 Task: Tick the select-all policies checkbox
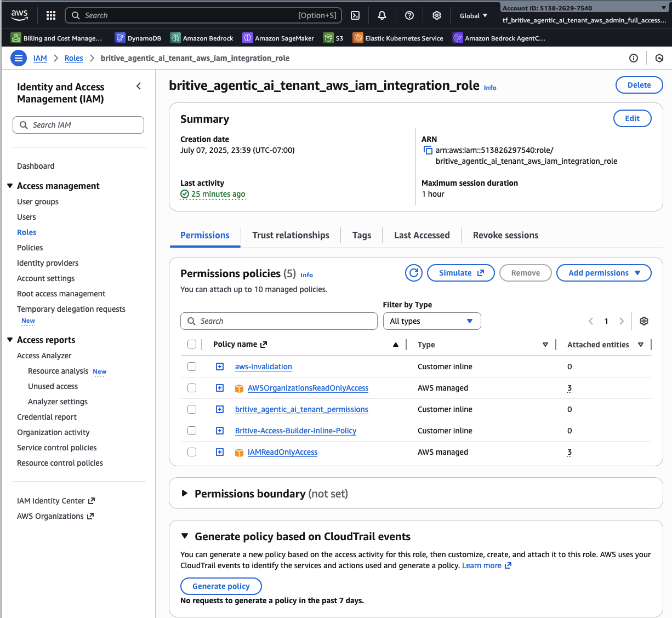pos(192,344)
